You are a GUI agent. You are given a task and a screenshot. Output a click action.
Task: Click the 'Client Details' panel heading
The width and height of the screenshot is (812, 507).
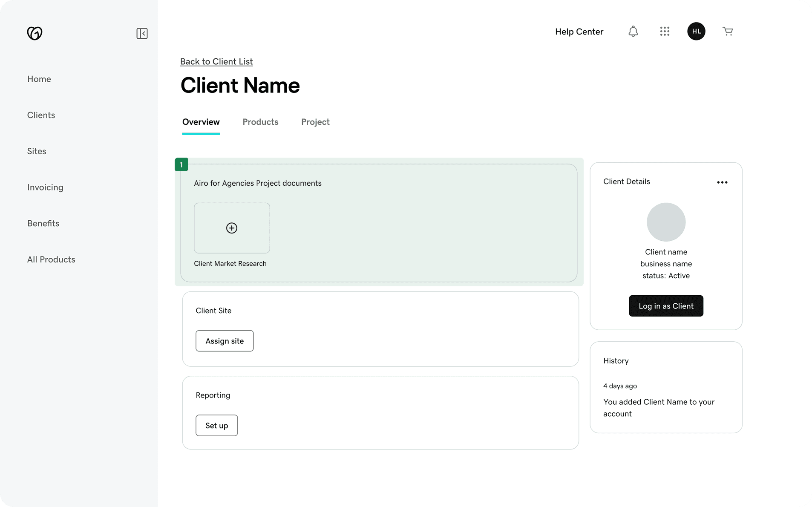click(x=626, y=181)
